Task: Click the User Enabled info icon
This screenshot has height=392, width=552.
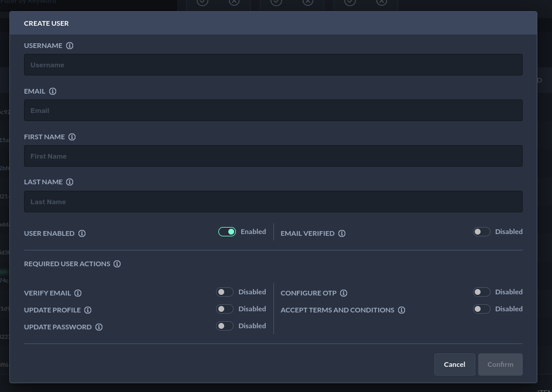Action: 82,233
